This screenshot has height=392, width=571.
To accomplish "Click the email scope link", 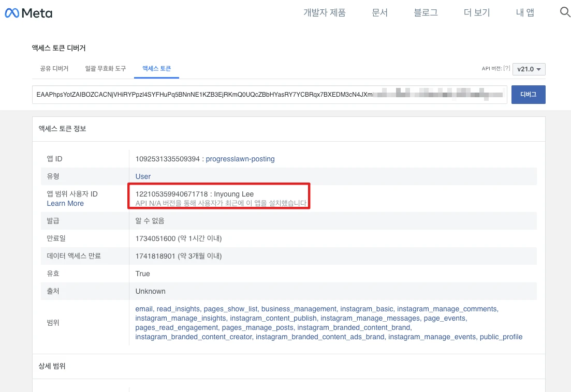I will 144,309.
